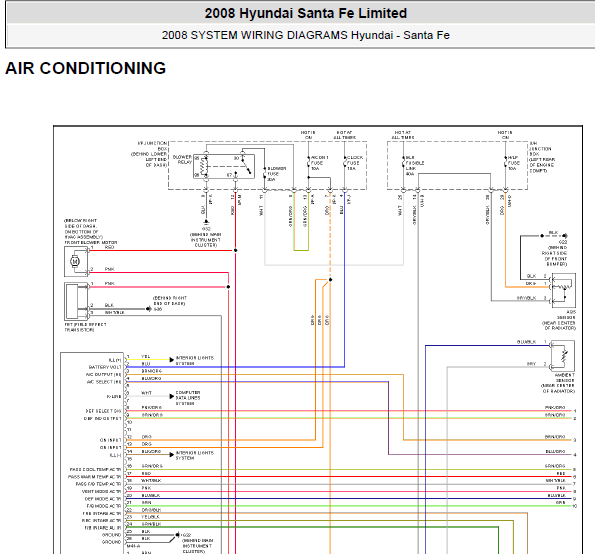Image resolution: width=595 pixels, height=554 pixels.
Task: Click the blower relay coil-and-switch symbol
Action: point(224,166)
